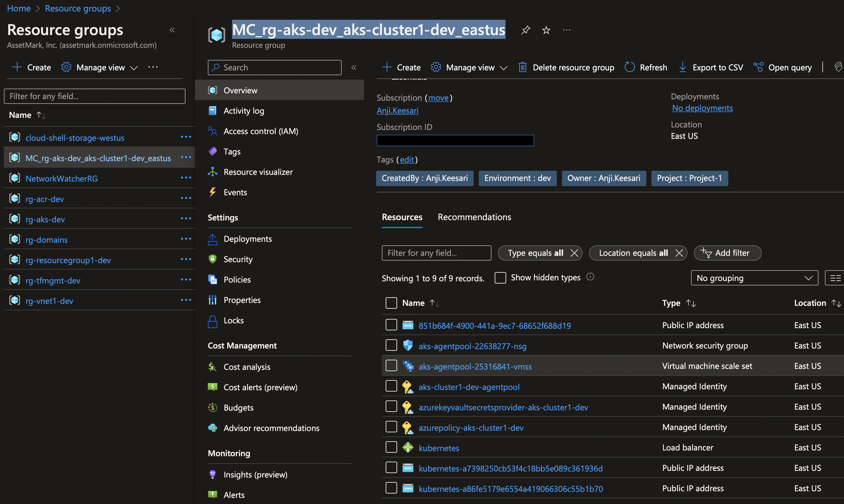844x504 pixels.
Task: Click the virtual machine scale set resource icon
Action: pos(408,366)
